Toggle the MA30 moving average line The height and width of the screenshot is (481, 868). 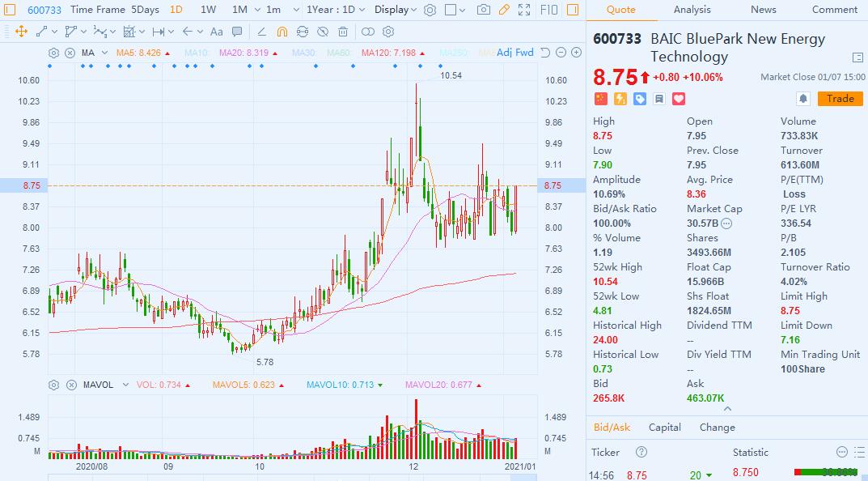point(303,53)
